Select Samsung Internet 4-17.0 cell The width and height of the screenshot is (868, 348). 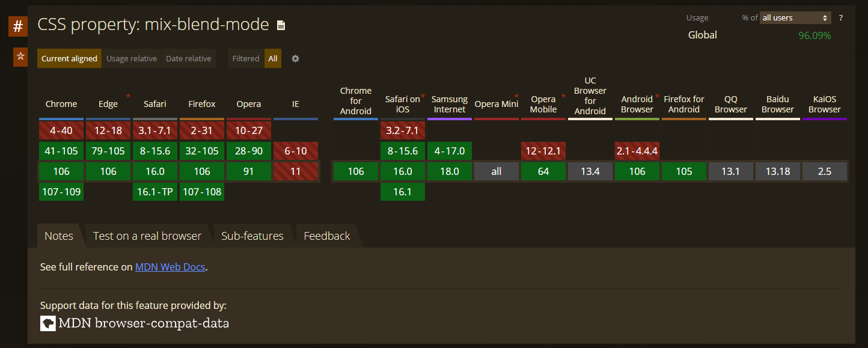pyautogui.click(x=450, y=151)
